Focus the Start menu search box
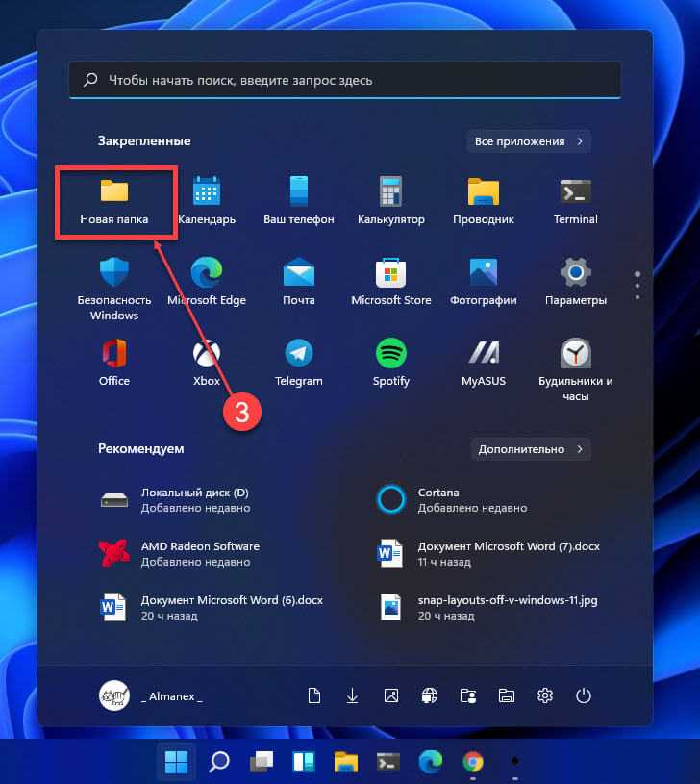The height and width of the screenshot is (784, 700). 345,80
